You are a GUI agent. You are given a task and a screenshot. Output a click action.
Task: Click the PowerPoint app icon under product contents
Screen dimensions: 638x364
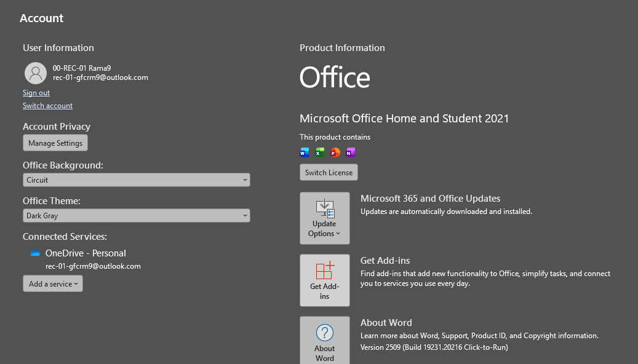(x=335, y=152)
